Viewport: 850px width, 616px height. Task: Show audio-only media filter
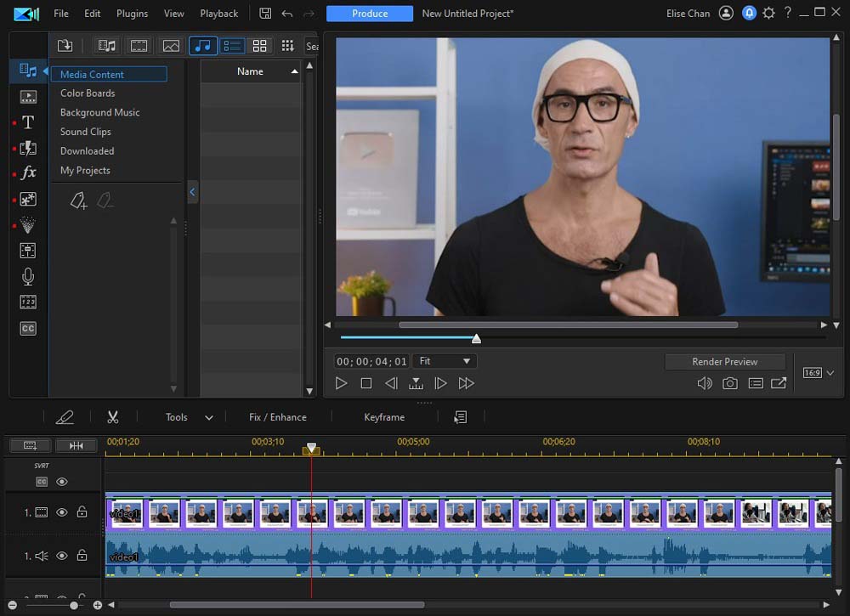202,46
